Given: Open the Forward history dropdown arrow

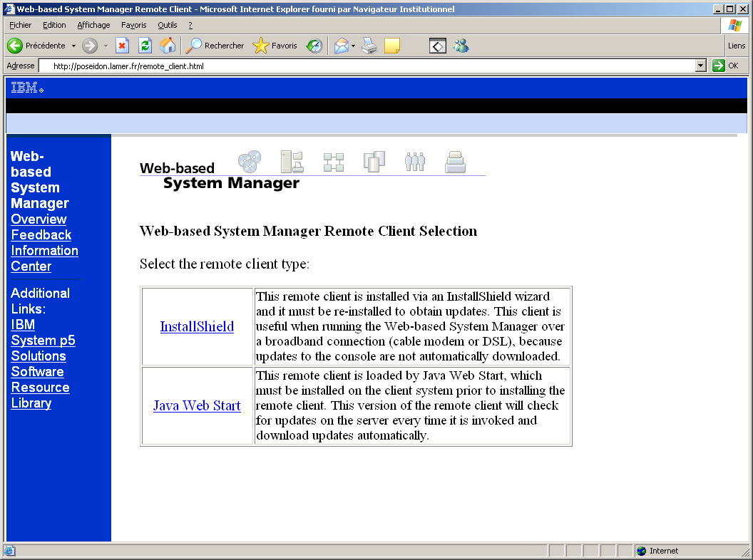Looking at the screenshot, I should coord(106,46).
